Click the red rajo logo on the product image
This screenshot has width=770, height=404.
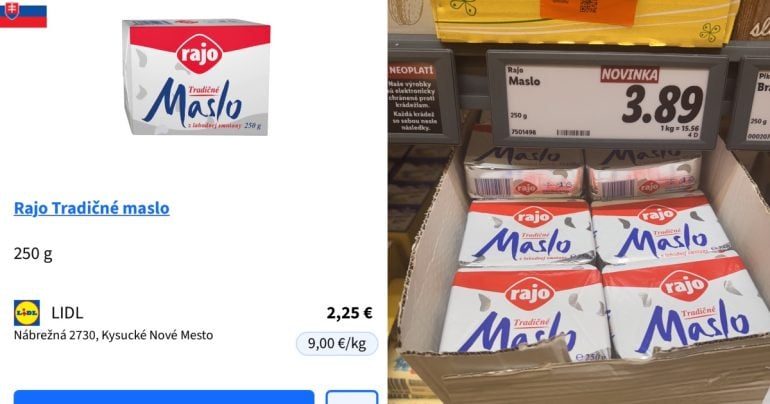tap(199, 54)
